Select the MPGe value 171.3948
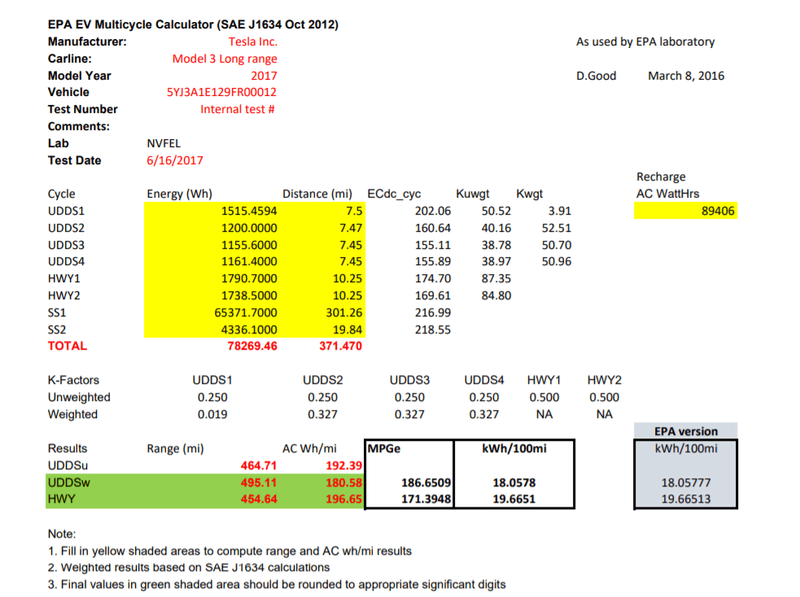The height and width of the screenshot is (597, 800). 426,499
